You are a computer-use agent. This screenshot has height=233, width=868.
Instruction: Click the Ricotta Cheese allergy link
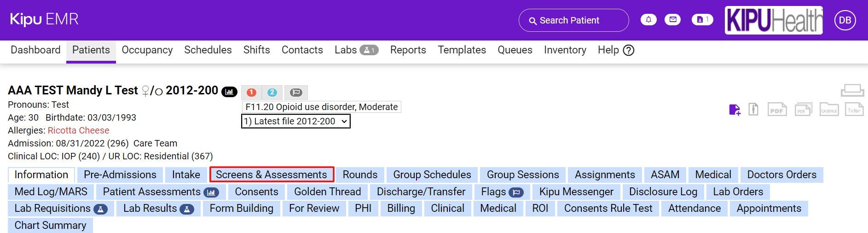(x=78, y=130)
